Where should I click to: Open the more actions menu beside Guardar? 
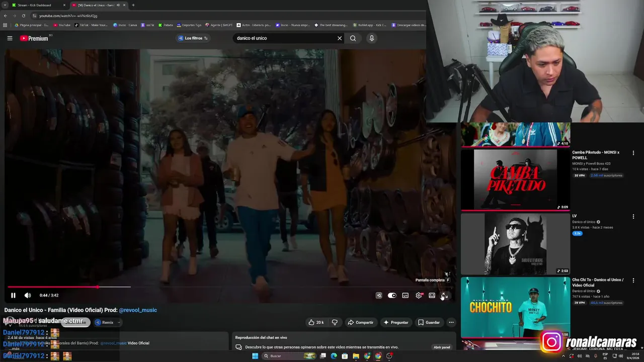click(x=451, y=322)
